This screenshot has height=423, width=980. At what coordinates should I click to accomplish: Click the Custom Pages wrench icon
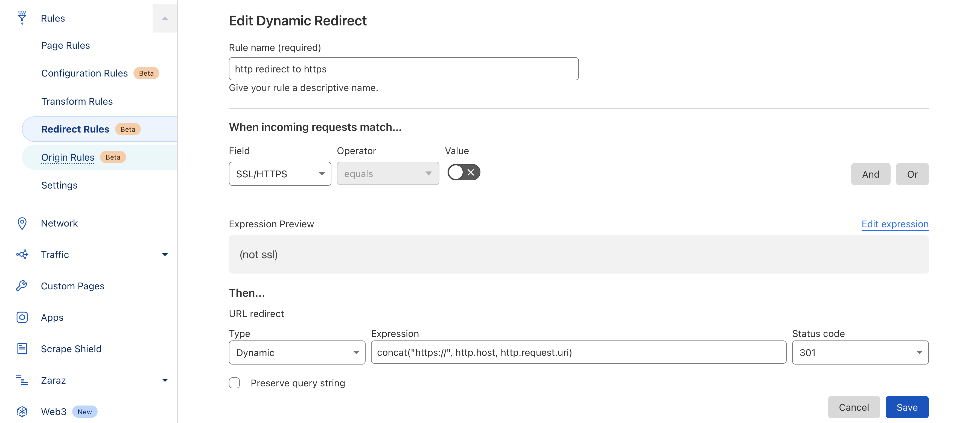22,286
